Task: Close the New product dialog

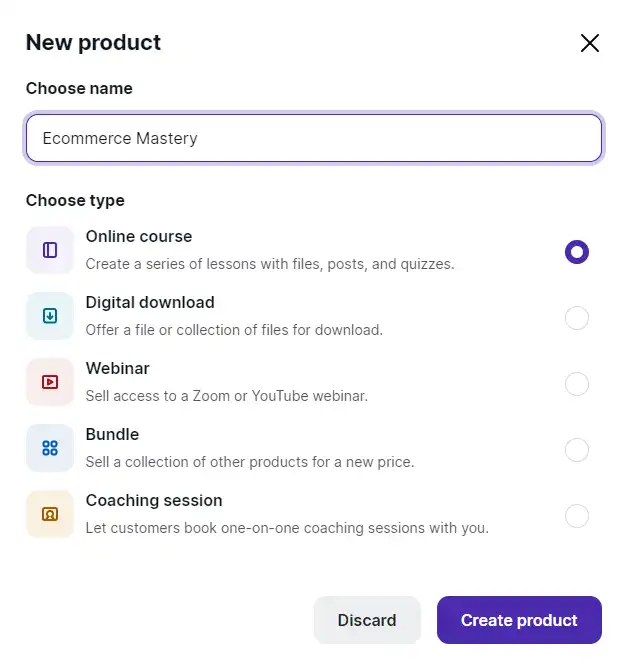Action: point(590,43)
